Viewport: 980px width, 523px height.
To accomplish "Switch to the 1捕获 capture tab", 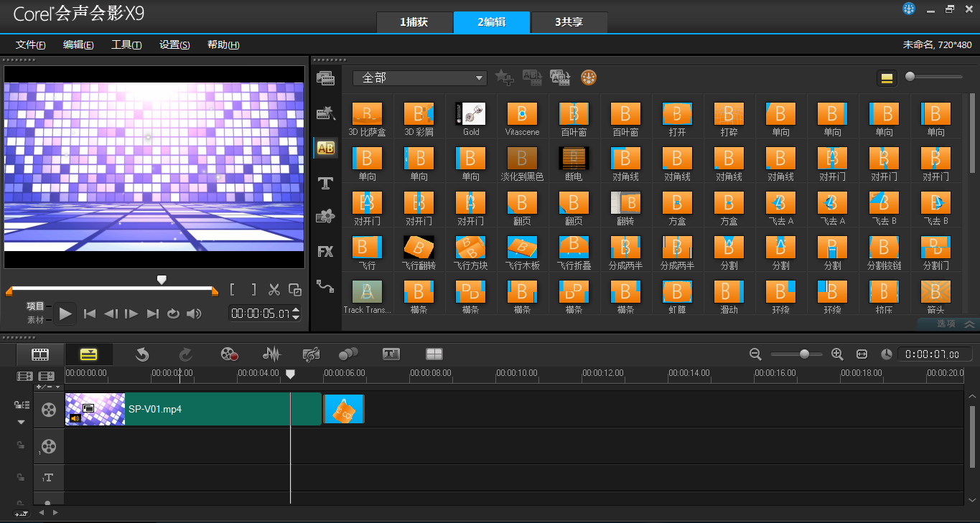I will [414, 22].
